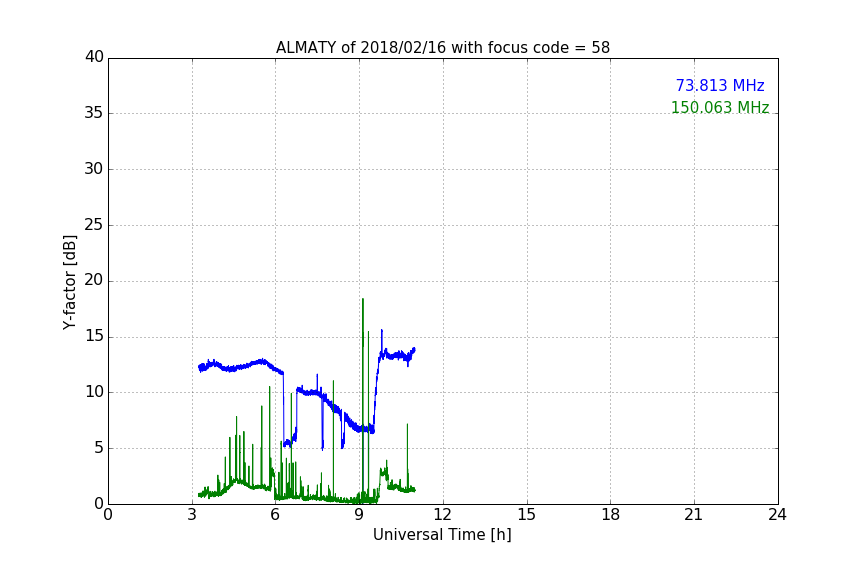Select the green '150.063 MHz' legend label

(x=720, y=107)
